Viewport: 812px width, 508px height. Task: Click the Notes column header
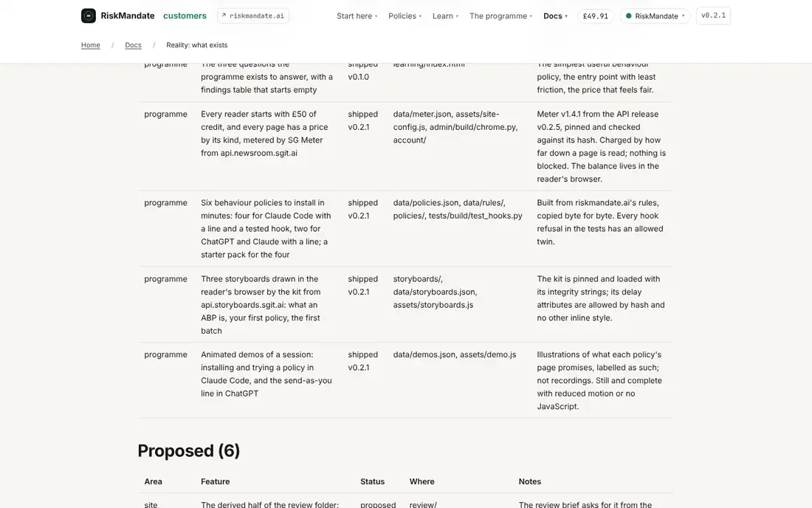pyautogui.click(x=530, y=481)
